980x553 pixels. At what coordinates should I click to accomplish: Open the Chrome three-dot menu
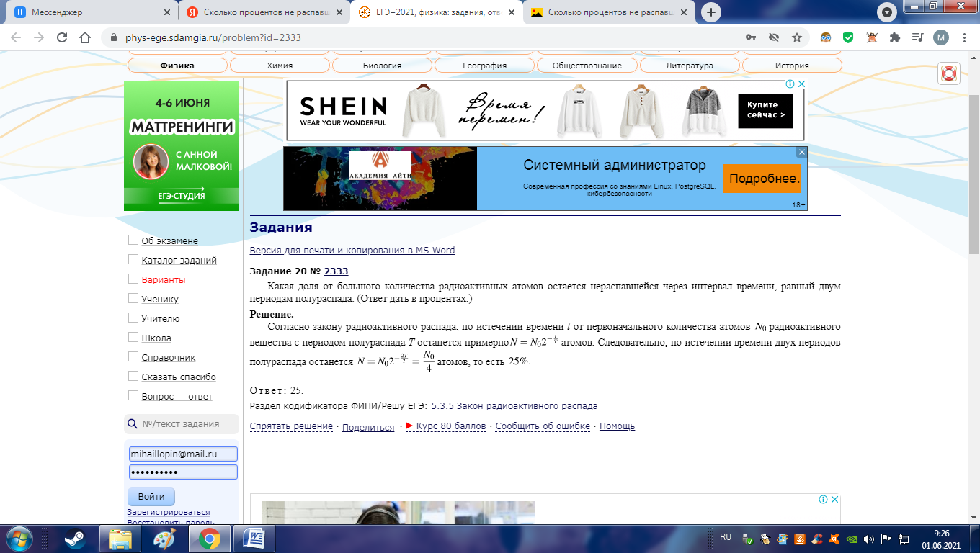pyautogui.click(x=964, y=37)
